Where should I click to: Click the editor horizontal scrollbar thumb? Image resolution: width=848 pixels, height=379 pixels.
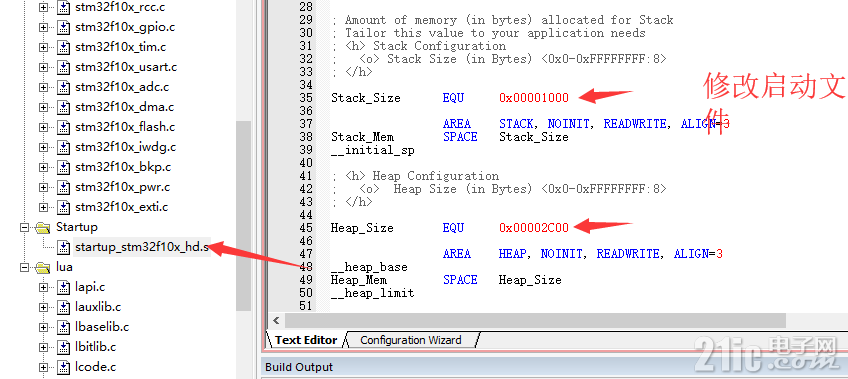[535, 321]
